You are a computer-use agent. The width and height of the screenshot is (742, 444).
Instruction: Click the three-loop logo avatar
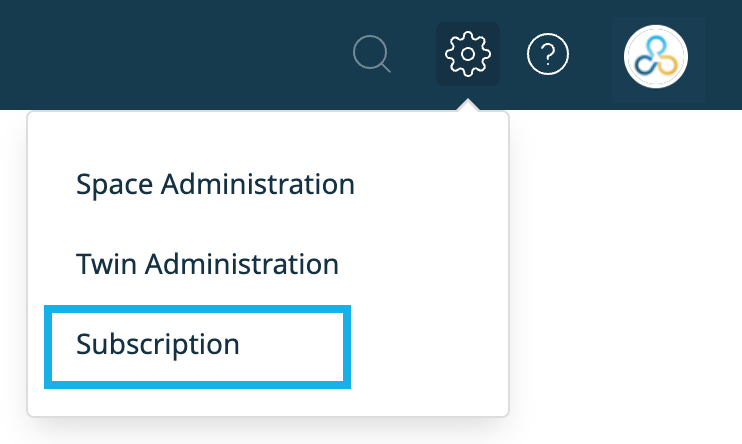pyautogui.click(x=656, y=57)
